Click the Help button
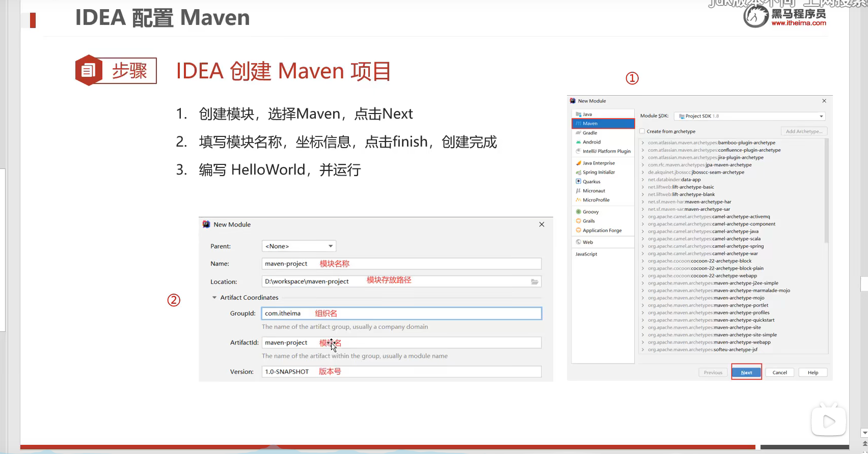The image size is (868, 454). point(813,373)
